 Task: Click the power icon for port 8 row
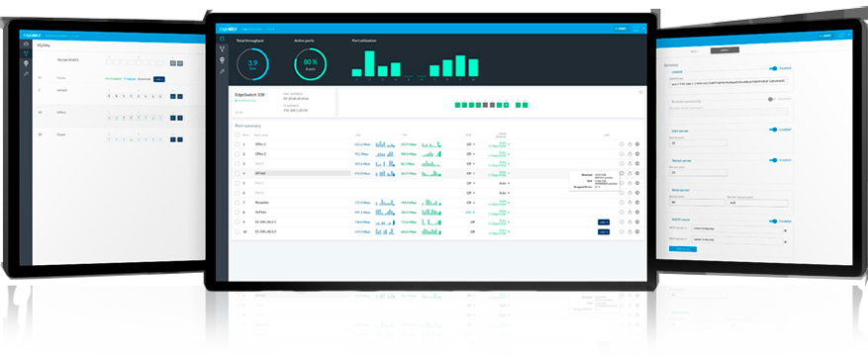coord(629,212)
